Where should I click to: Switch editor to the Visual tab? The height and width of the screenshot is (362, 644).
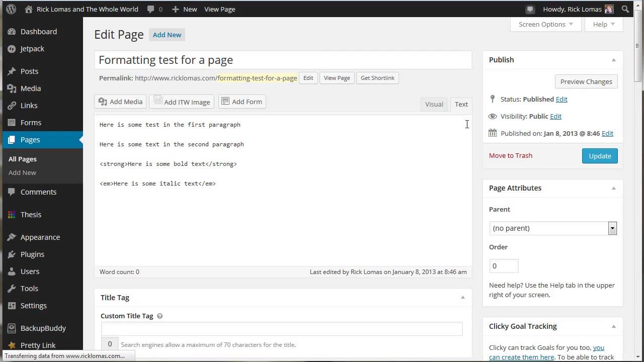point(434,104)
